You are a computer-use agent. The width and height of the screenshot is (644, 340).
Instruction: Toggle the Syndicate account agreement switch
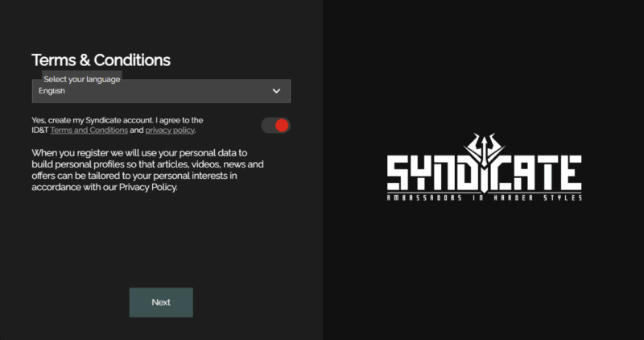tap(275, 126)
